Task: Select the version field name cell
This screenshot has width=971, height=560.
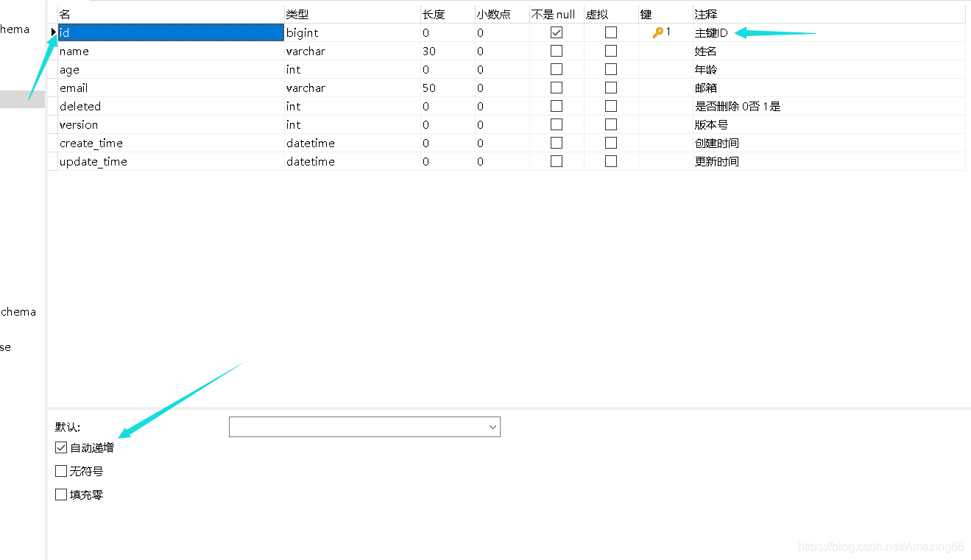Action: coord(171,124)
